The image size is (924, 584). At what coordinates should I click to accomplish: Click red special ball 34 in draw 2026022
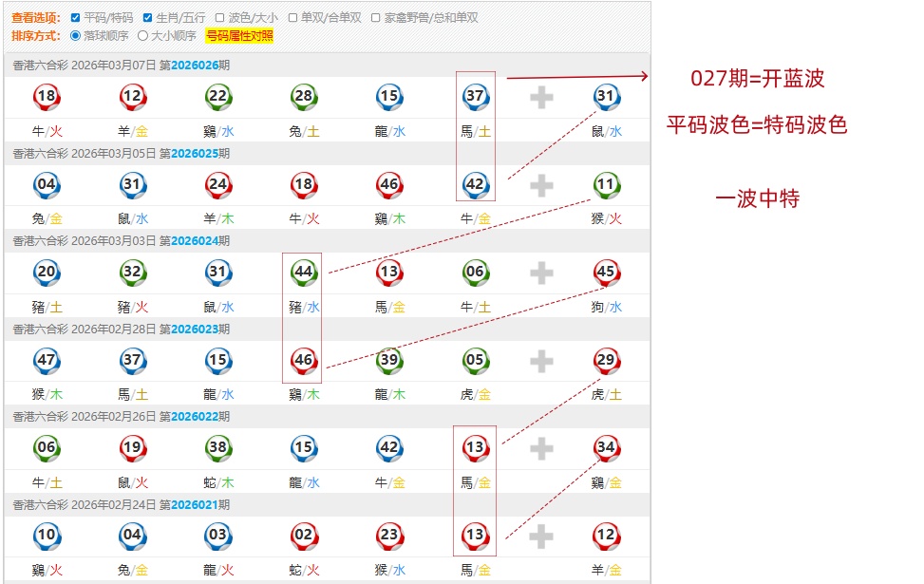point(606,447)
